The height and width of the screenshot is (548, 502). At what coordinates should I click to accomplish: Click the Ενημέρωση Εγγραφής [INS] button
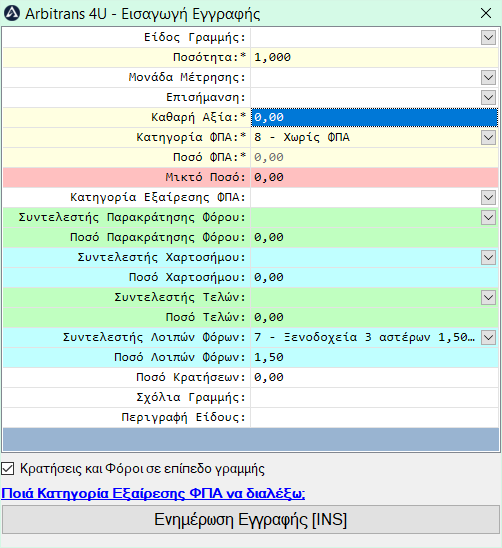(x=251, y=520)
